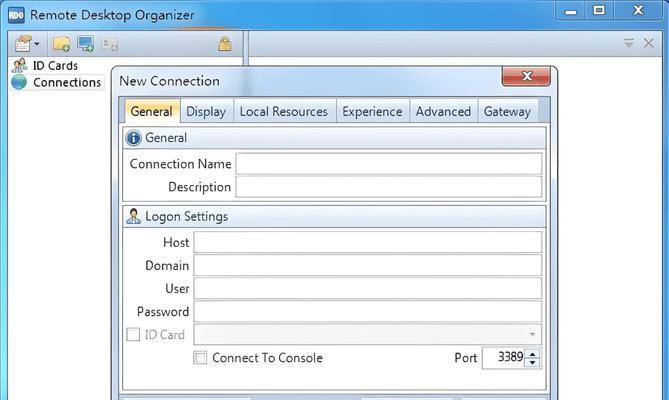669x400 pixels.
Task: Click the globe icon next to Connections
Action: tap(19, 82)
